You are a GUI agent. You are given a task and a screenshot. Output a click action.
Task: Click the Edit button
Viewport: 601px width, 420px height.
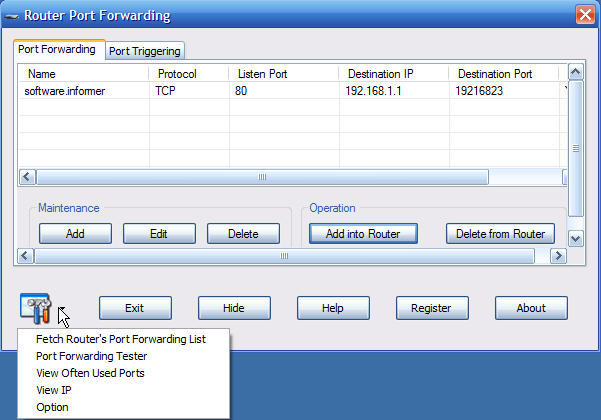(159, 234)
